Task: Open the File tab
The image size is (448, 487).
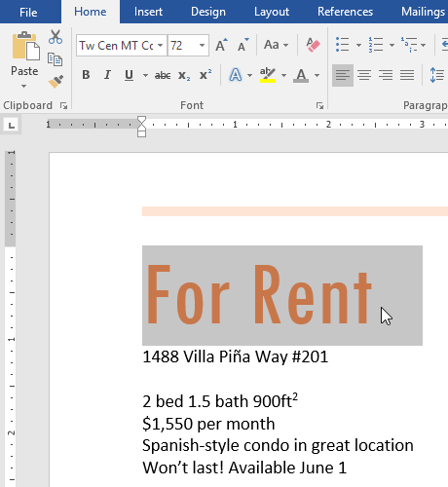Action: 28,12
